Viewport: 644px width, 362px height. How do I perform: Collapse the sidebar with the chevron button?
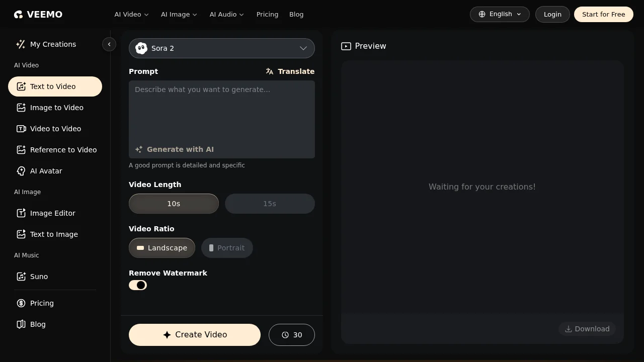click(109, 44)
